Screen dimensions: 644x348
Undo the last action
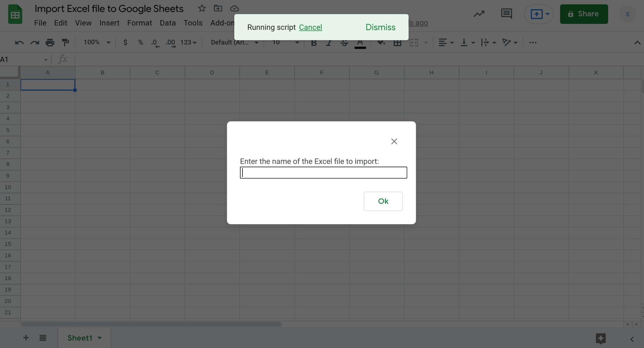click(x=19, y=42)
